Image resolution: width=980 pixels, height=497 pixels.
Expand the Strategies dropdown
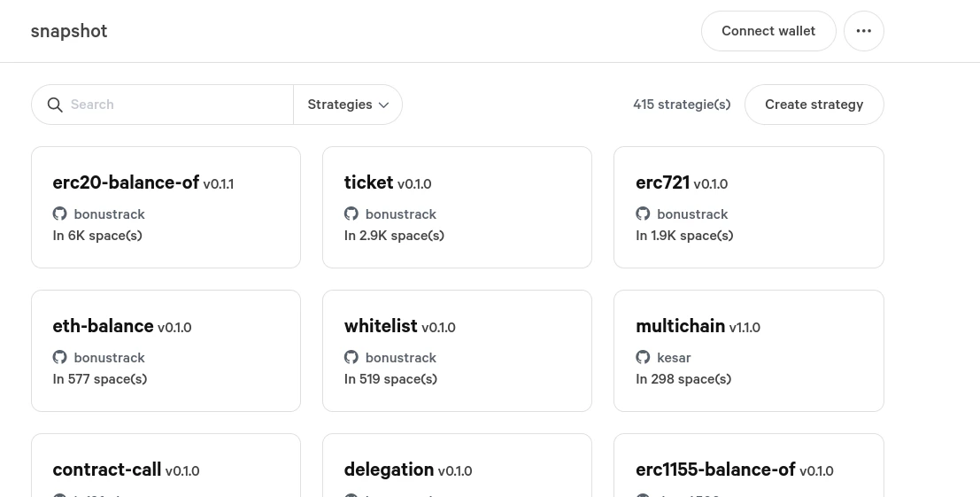pyautogui.click(x=348, y=105)
